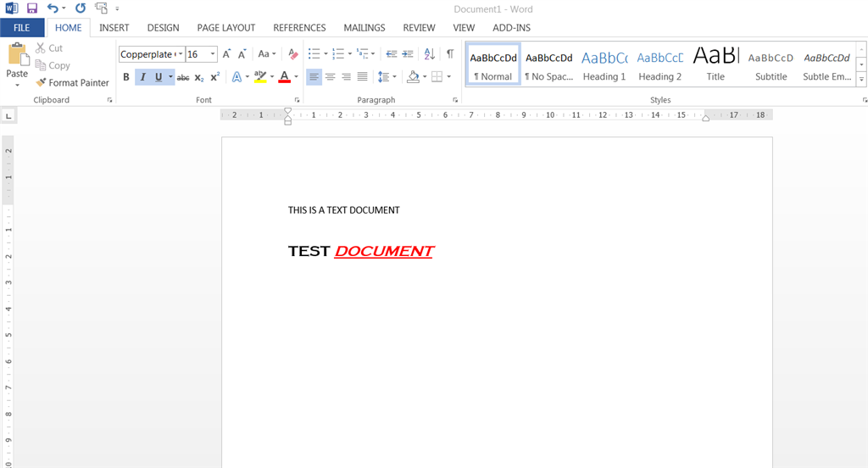Apply the Title style
Screen dimensions: 868x468
[x=715, y=64]
